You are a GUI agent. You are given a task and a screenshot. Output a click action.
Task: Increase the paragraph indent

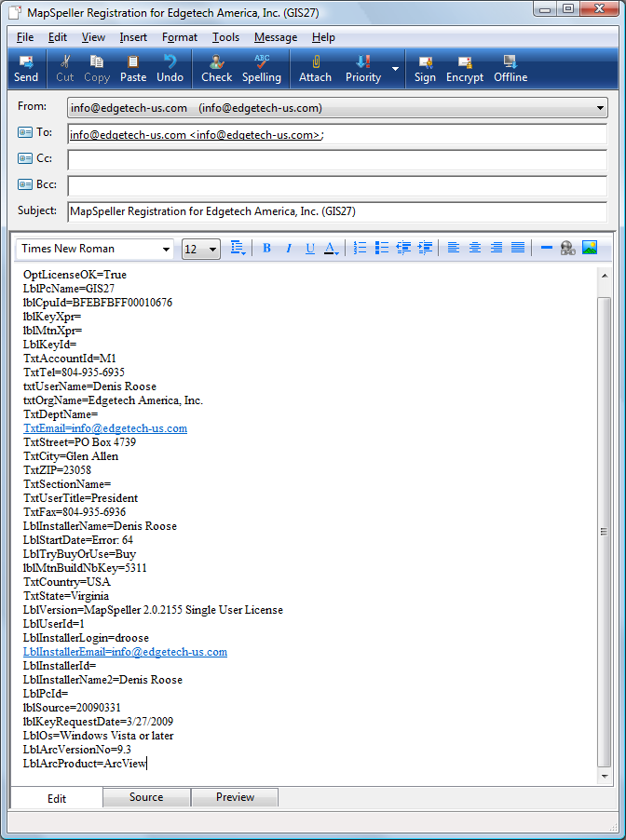coord(425,248)
